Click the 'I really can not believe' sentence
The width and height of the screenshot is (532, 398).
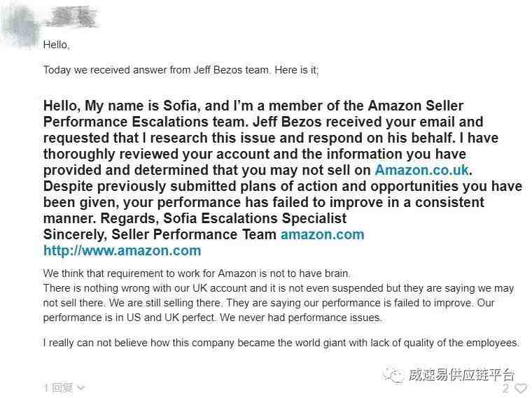click(x=281, y=343)
